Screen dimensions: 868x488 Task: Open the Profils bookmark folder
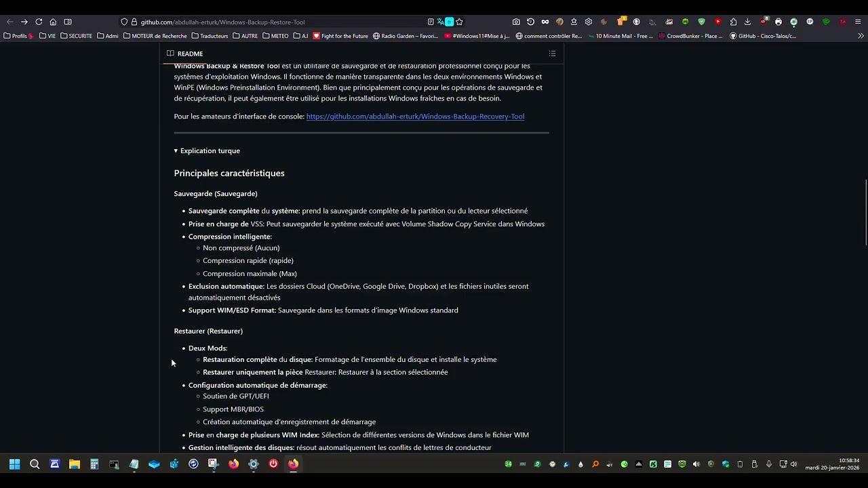[18, 36]
